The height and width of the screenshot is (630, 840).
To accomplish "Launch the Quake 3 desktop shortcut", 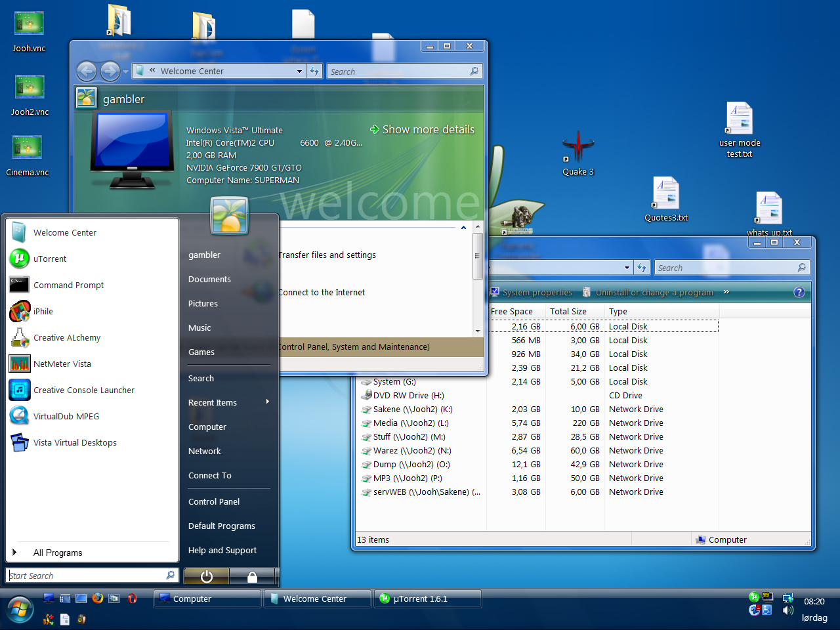I will 578,154.
